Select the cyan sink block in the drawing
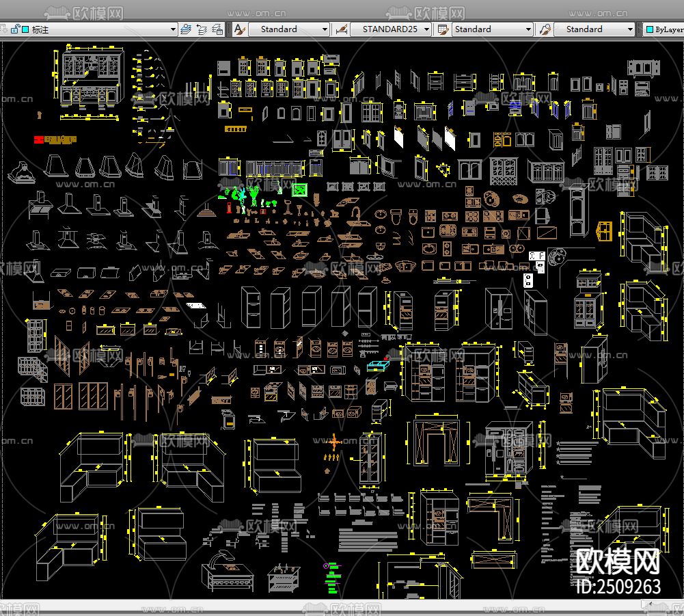684x616 pixels. coord(377,366)
